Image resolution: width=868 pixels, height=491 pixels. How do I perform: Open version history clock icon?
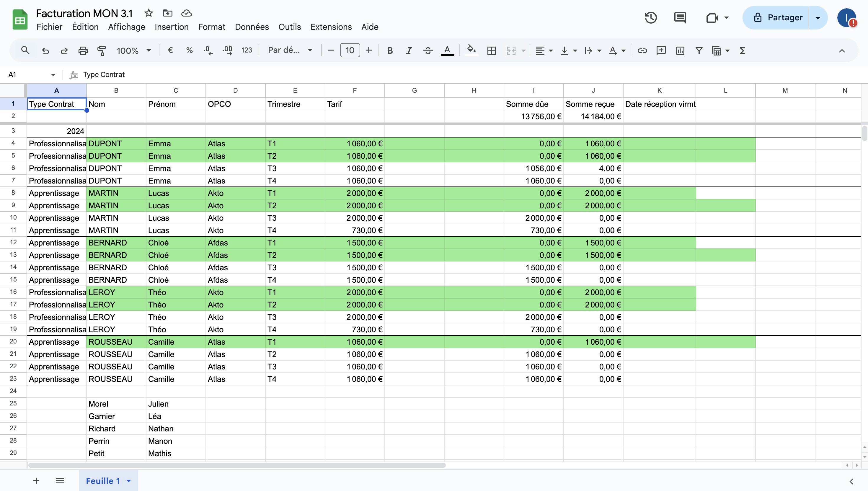[651, 17]
